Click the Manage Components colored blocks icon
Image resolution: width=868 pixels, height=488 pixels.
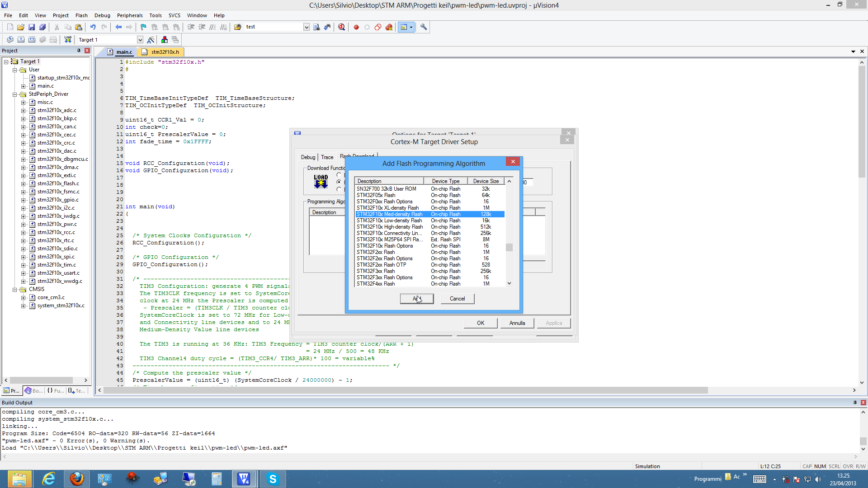tap(165, 40)
